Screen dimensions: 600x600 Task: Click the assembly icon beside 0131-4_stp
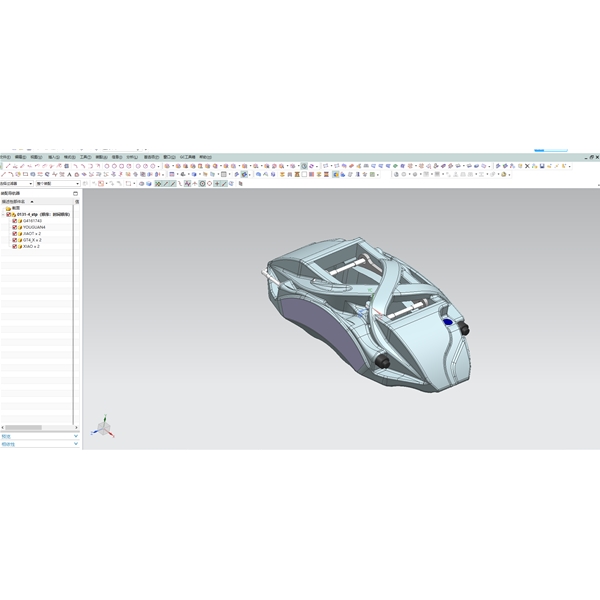click(15, 214)
